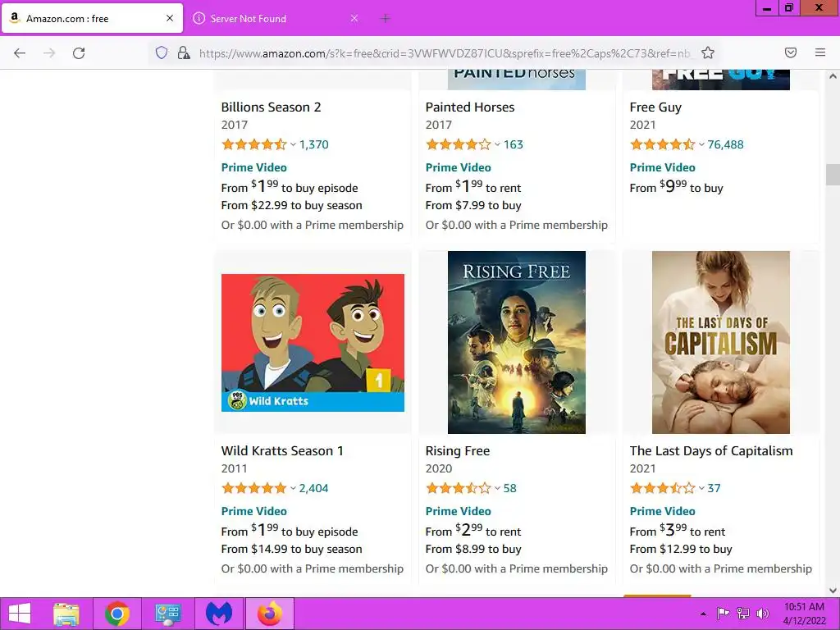Image resolution: width=840 pixels, height=630 pixels.
Task: Save page to Pocket
Action: coord(791,52)
